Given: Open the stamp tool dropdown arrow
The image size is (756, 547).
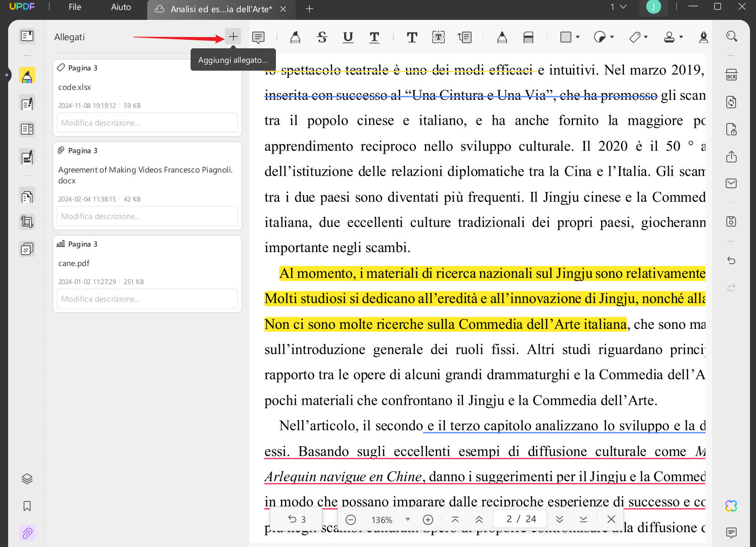Looking at the screenshot, I should [681, 37].
